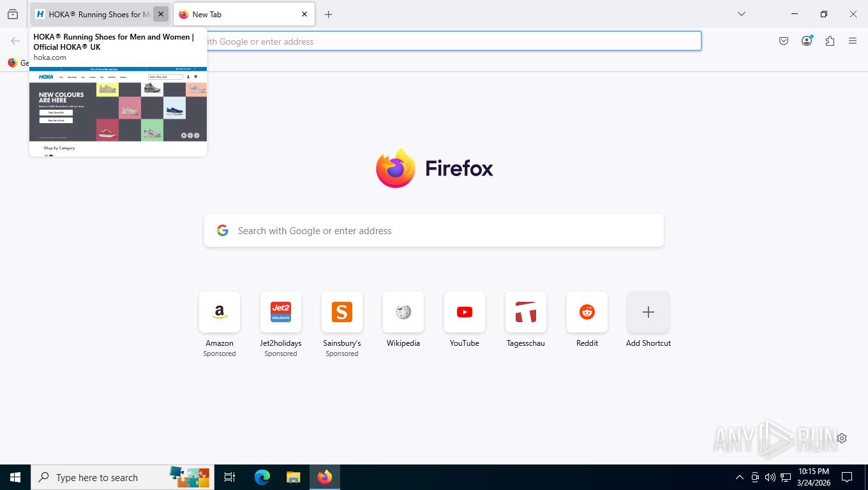Open the Extensions puzzle icon
The image size is (868, 490).
(x=830, y=41)
